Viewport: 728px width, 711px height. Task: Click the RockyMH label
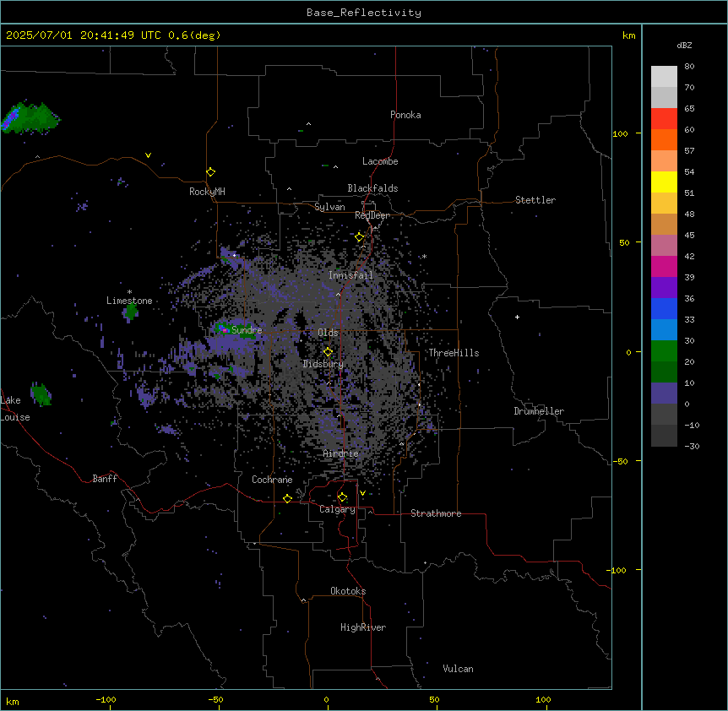(x=207, y=192)
